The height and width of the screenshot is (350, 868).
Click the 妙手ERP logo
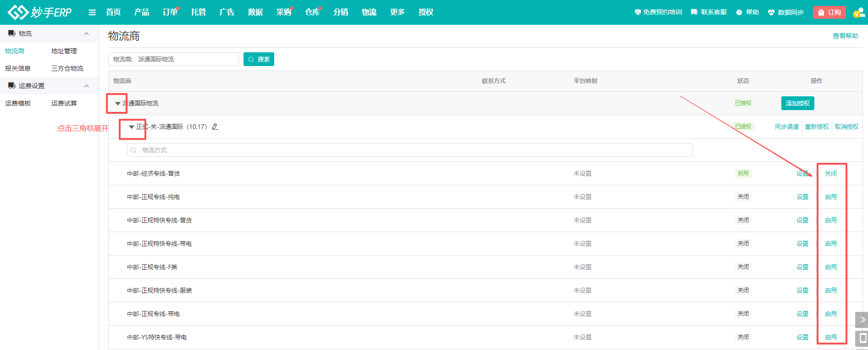40,12
